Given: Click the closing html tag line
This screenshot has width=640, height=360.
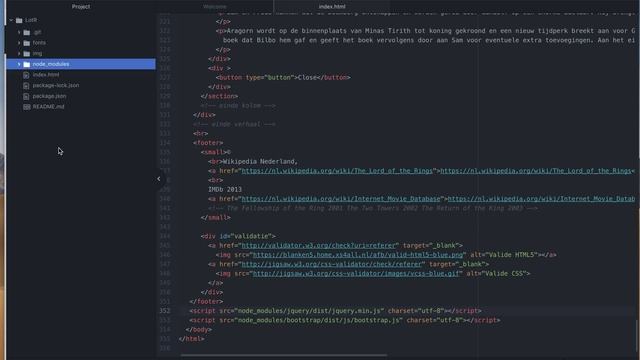Looking at the screenshot, I should pos(191,339).
